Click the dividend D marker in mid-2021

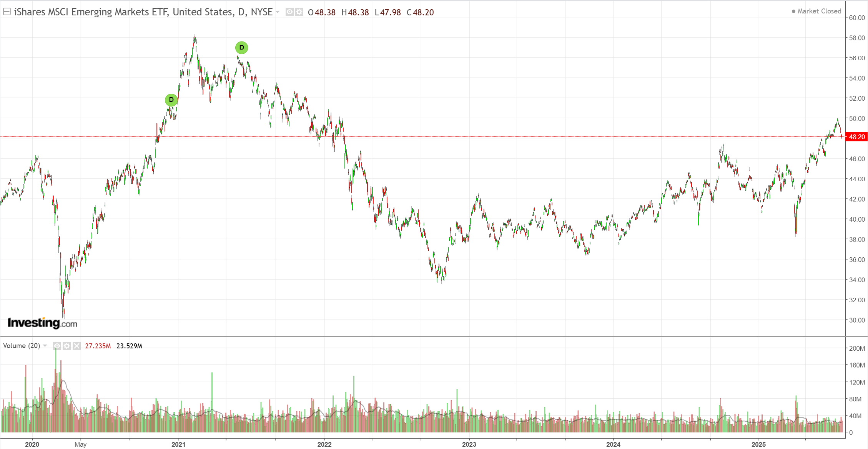241,48
